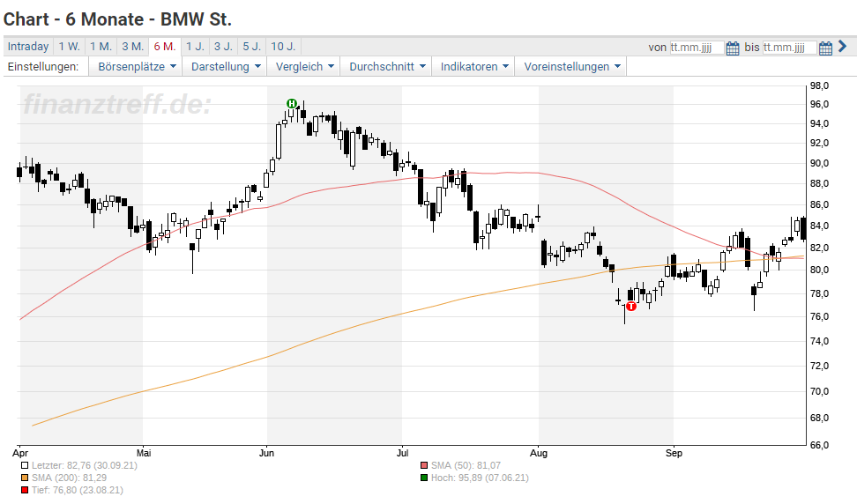
Task: Click the 'Einstellungen:' label
Action: [43, 67]
